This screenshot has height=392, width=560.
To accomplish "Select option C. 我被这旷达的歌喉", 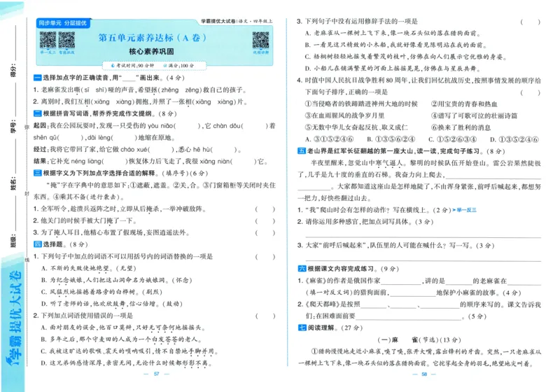I will [129, 351].
